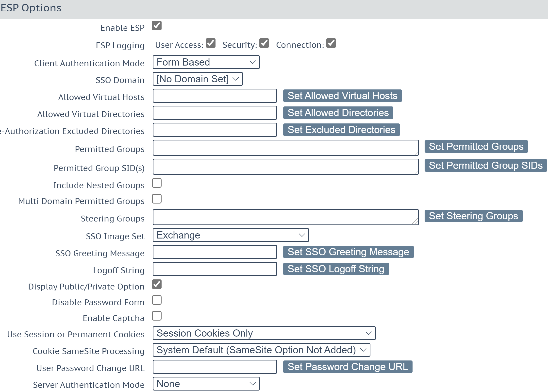Click Set Excluded Directories button
The image size is (548, 392).
coord(341,130)
